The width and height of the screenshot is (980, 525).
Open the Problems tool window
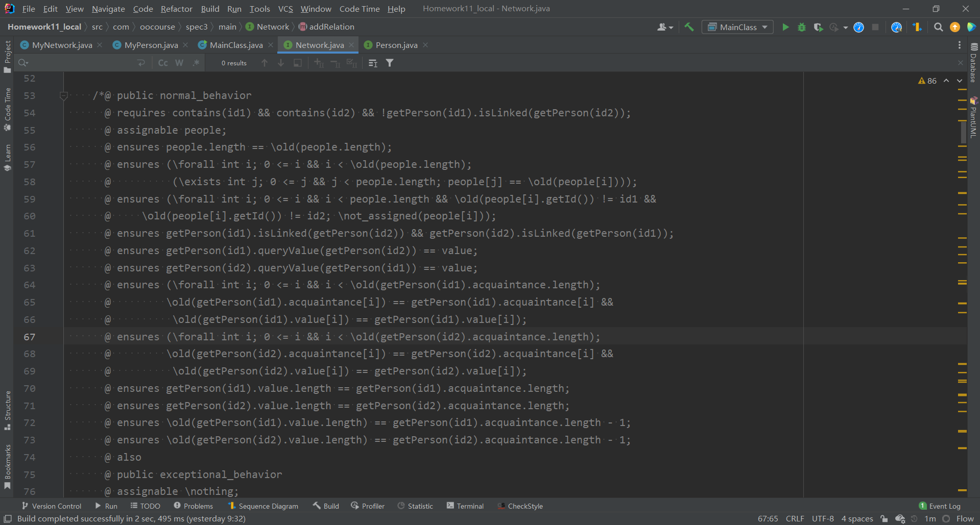tap(194, 506)
